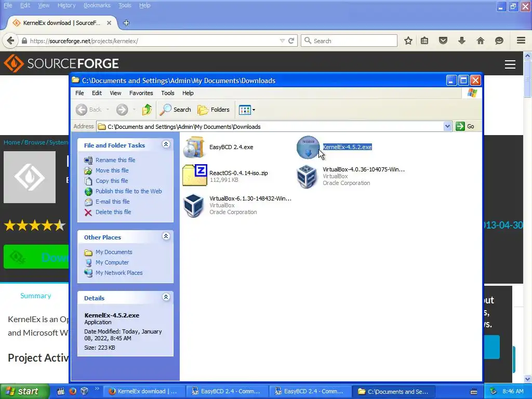
Task: Open the SourceForge site hamburger menu
Action: (x=510, y=64)
